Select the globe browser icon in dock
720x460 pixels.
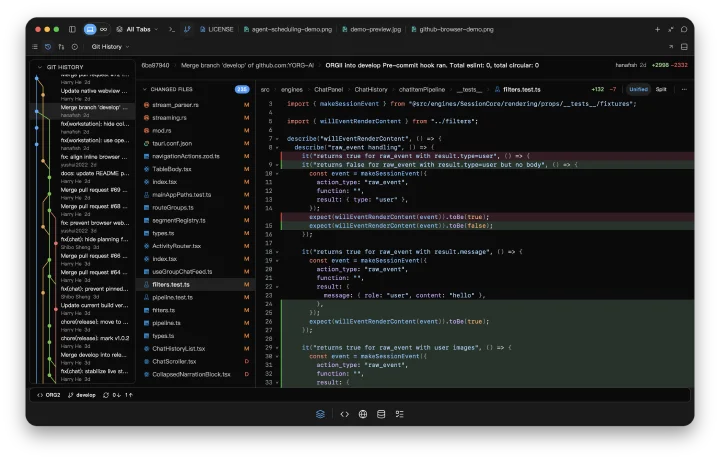coord(363,414)
